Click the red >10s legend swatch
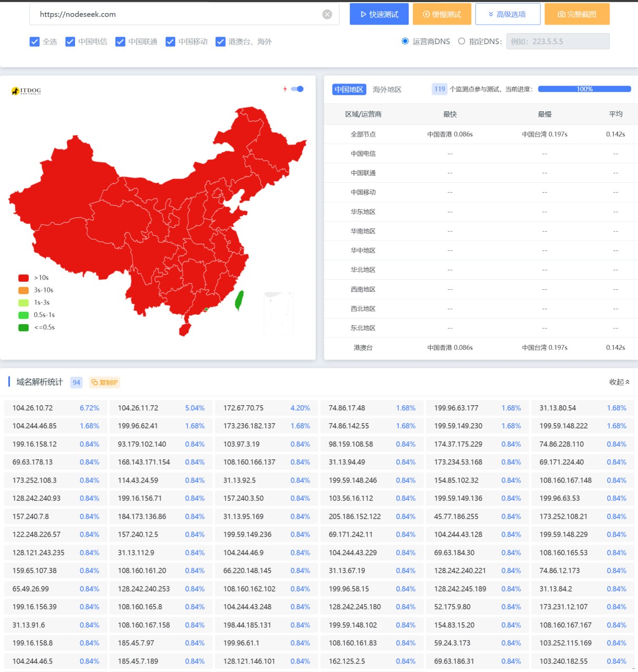Screen dimensions: 638x672 pyautogui.click(x=24, y=278)
